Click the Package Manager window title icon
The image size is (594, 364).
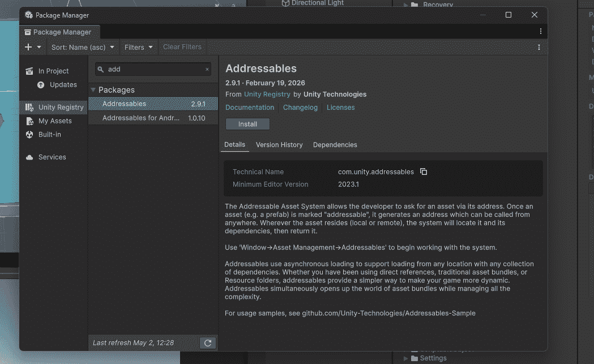[x=29, y=15]
